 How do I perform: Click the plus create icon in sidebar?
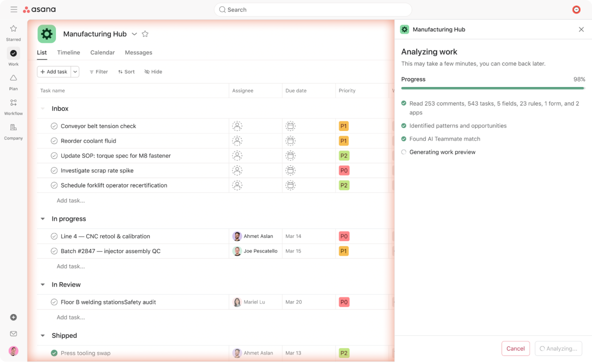(x=13, y=317)
